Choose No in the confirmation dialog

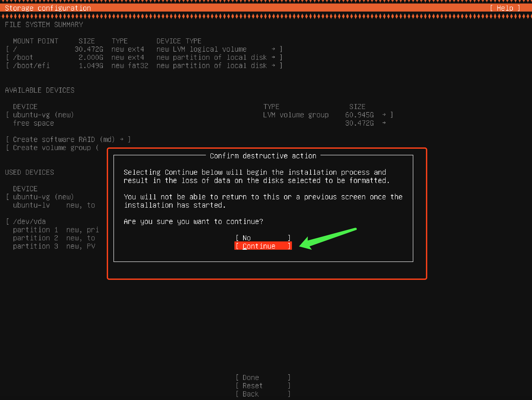pos(263,238)
